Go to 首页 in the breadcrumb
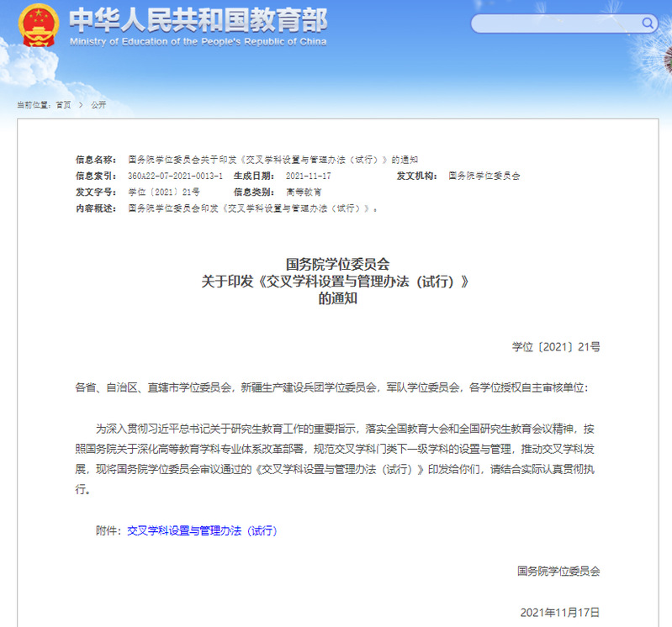 tap(63, 105)
